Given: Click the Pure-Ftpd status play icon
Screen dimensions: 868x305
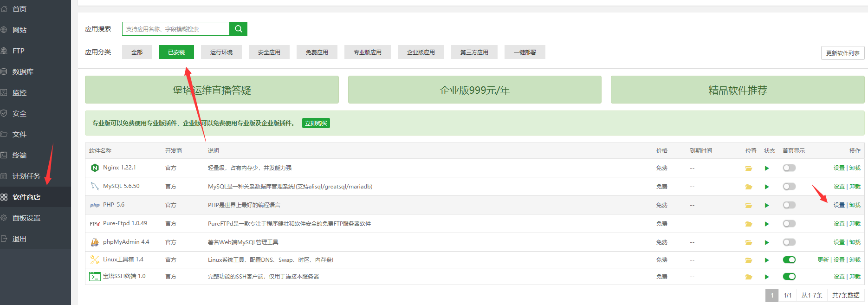Looking at the screenshot, I should pos(767,224).
